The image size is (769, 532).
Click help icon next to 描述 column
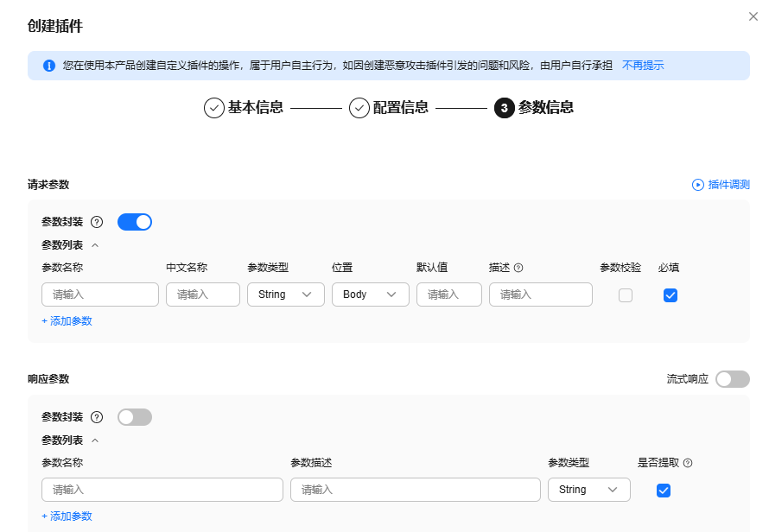[x=518, y=268]
